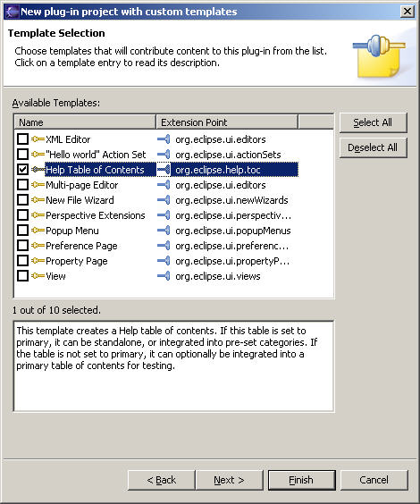Click the XML Editor template plug icon

tap(38, 139)
